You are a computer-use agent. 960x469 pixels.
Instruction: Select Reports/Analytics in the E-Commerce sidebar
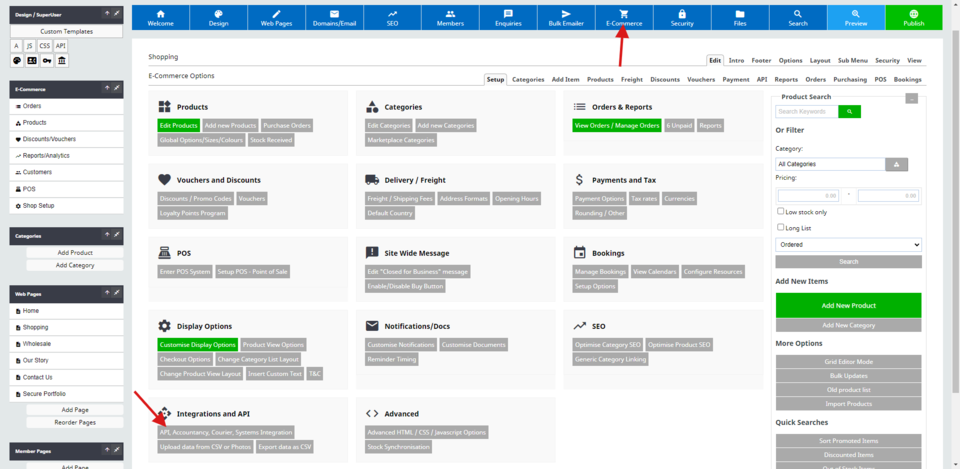coord(46,155)
